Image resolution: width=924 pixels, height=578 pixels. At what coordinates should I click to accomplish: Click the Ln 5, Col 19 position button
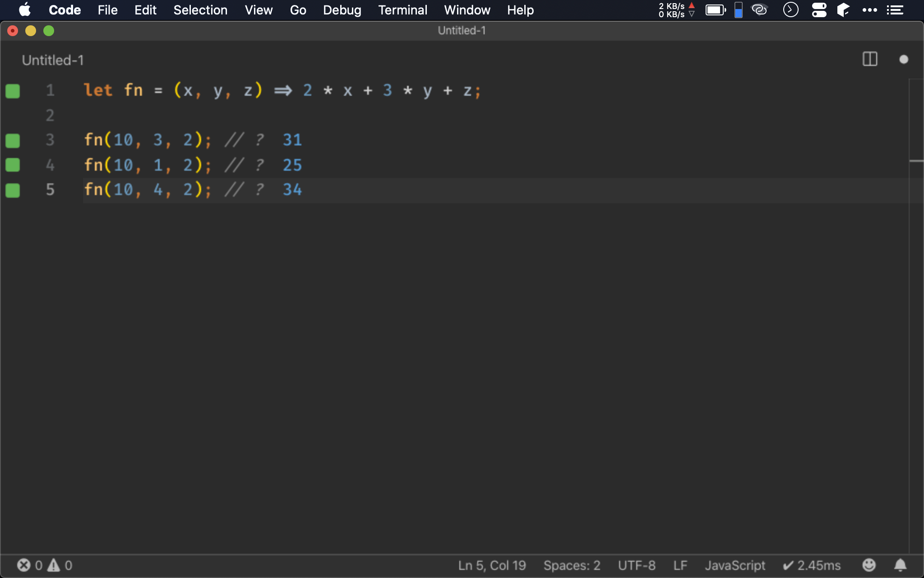pos(492,565)
